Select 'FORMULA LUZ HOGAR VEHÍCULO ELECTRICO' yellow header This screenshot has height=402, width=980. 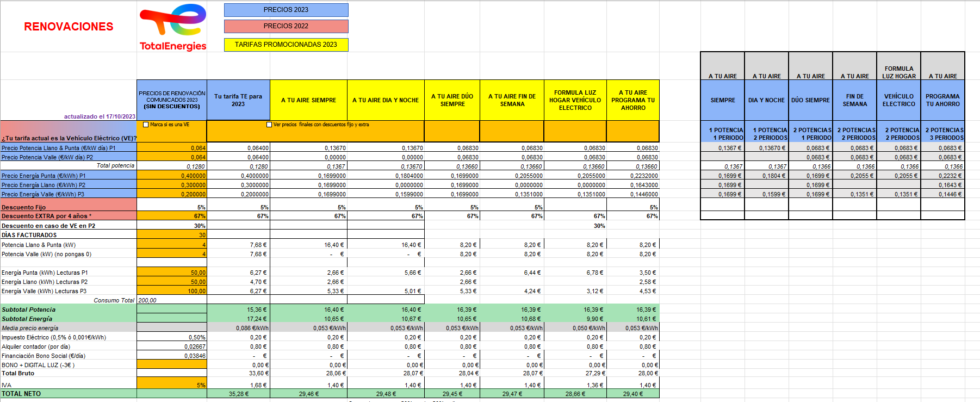(575, 100)
